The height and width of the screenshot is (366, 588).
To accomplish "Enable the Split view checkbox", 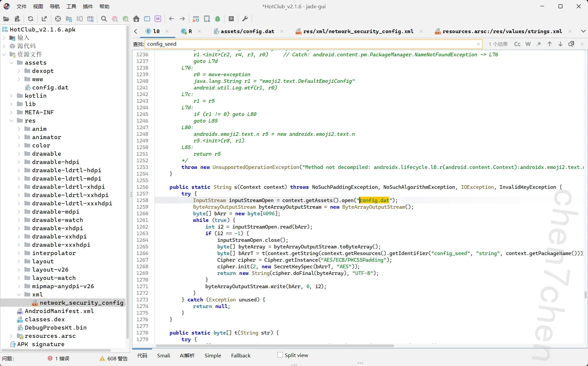I will tap(280, 355).
